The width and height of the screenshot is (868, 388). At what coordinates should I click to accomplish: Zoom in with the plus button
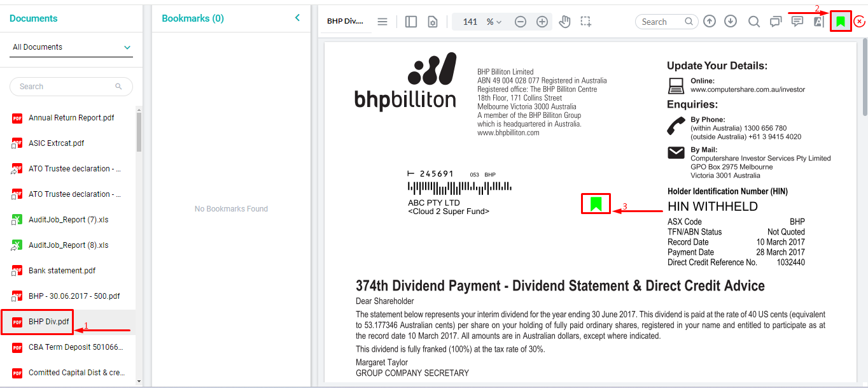tap(542, 22)
